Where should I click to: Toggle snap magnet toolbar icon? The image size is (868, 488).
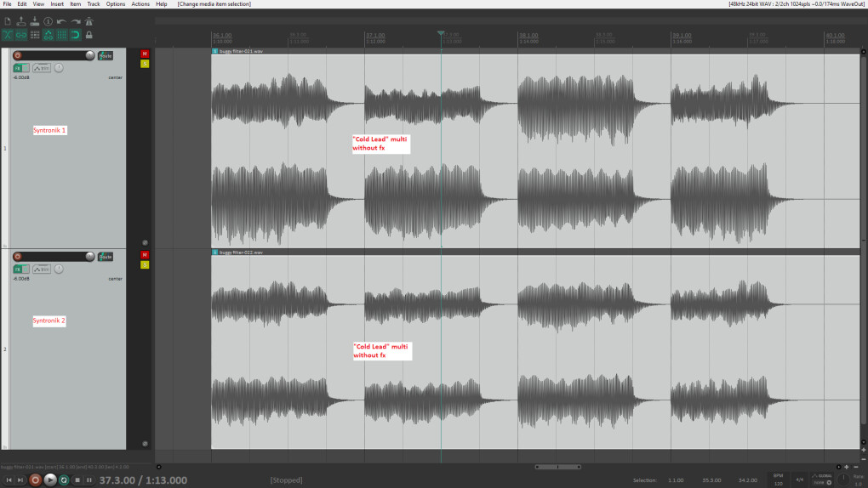tap(75, 35)
